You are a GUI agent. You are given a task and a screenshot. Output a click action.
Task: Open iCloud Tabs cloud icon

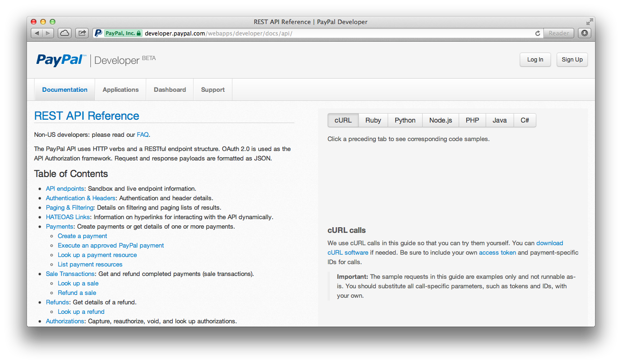[x=64, y=33]
